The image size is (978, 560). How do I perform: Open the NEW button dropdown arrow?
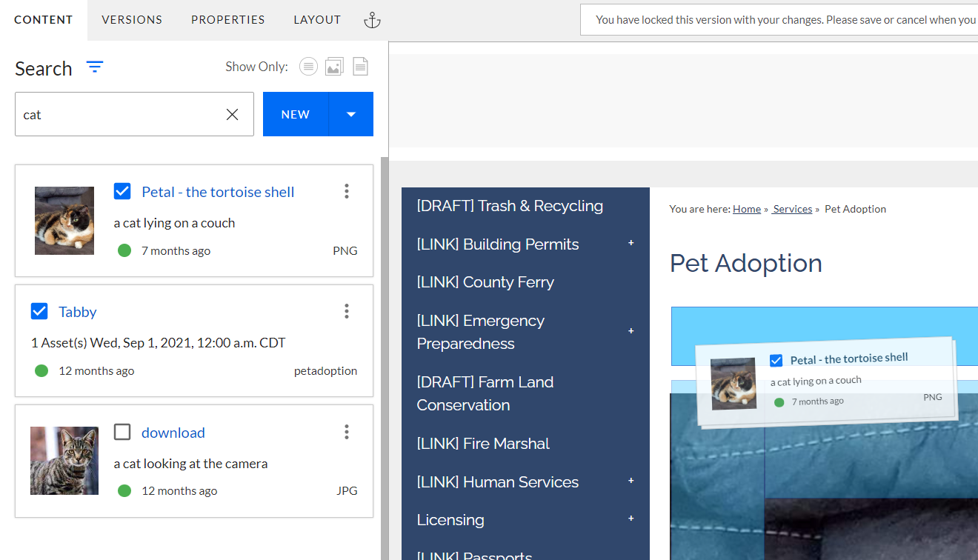351,114
